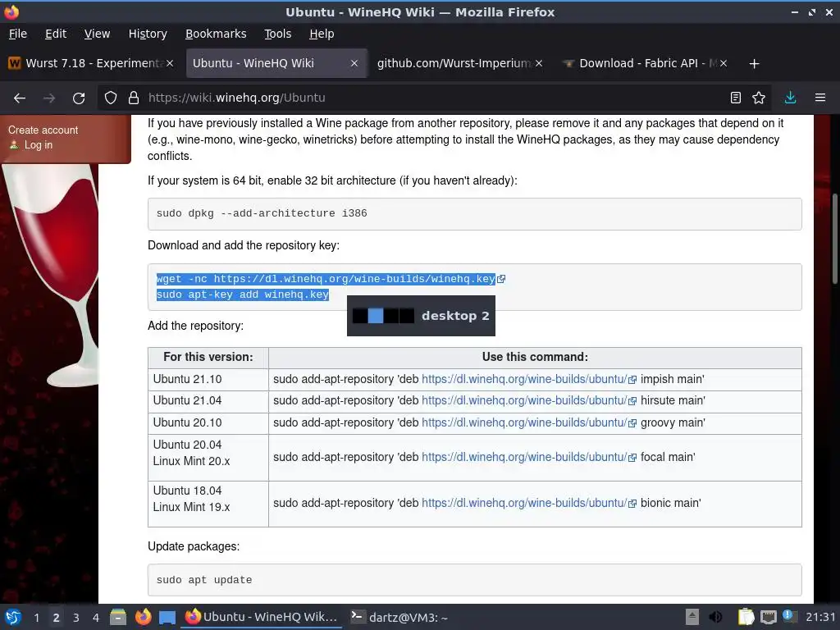The width and height of the screenshot is (840, 630).
Task: Click the 'sudo apt update' command text
Action: pos(204,580)
